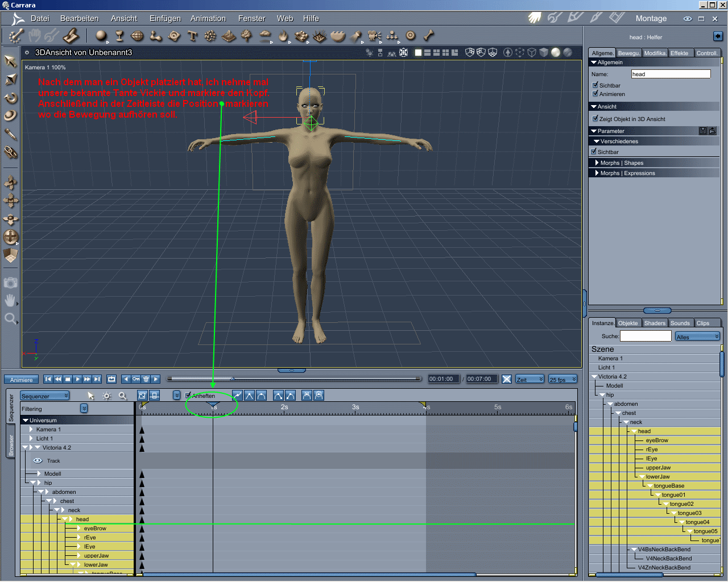Open the 25 fps dropdown
Viewport: 728px width, 582px height.
click(562, 379)
